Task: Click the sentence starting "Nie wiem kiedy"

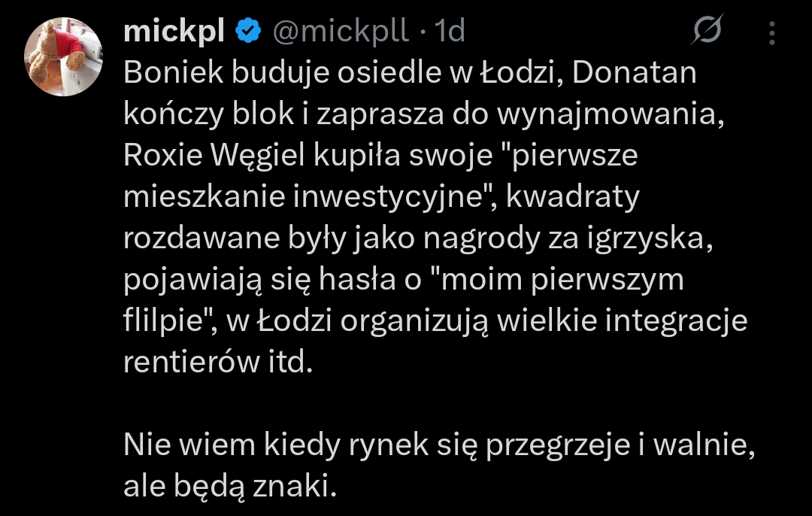Action: 438,445
